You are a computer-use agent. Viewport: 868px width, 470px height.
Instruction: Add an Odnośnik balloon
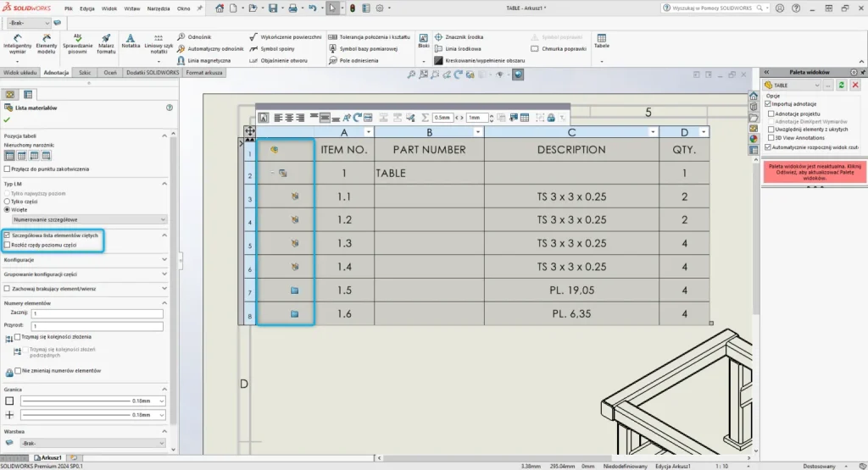coord(194,37)
